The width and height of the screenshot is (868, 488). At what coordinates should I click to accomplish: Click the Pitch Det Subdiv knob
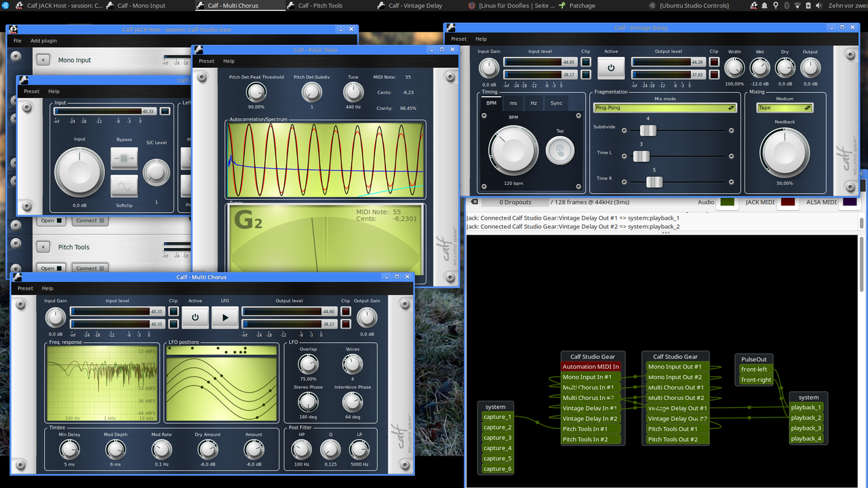tap(312, 92)
